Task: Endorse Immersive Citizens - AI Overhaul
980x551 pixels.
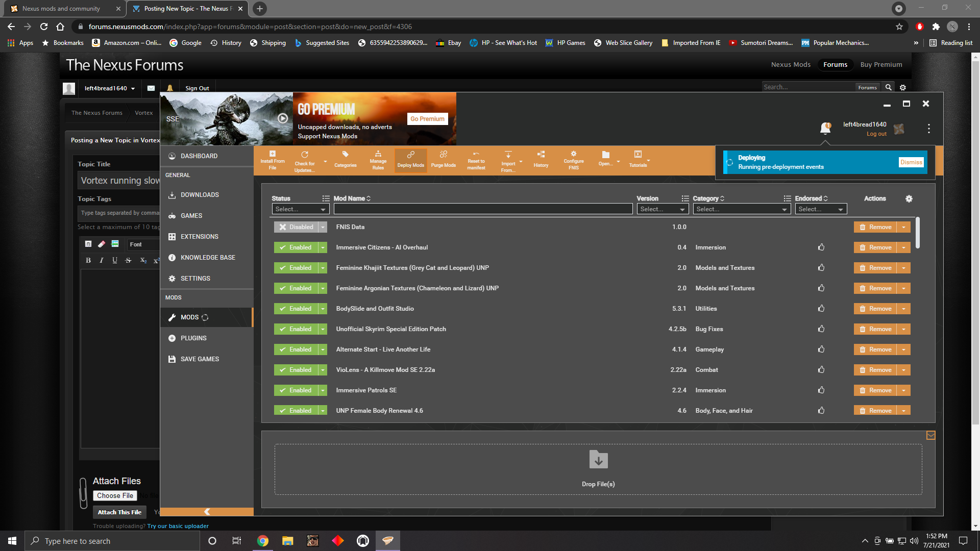Action: [x=821, y=247]
